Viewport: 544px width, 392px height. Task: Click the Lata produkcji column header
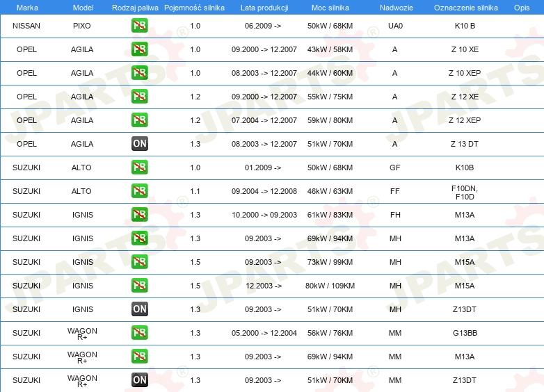[264, 8]
